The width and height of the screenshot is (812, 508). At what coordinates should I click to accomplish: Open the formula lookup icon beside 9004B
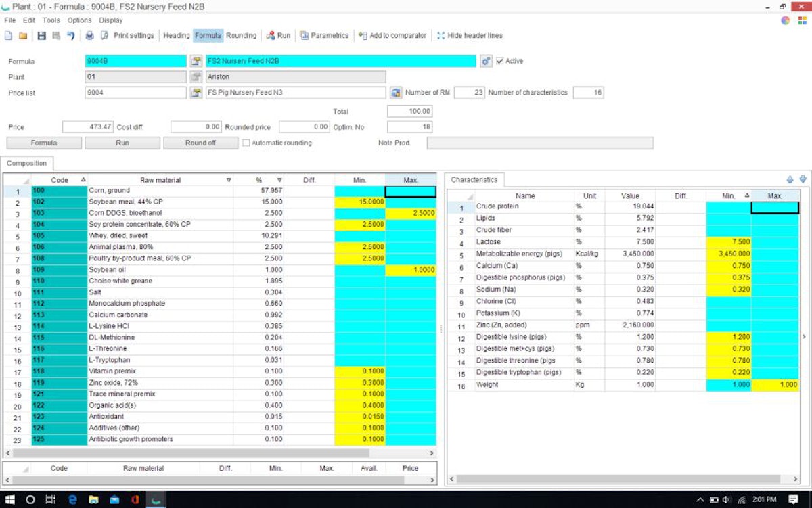(x=196, y=62)
